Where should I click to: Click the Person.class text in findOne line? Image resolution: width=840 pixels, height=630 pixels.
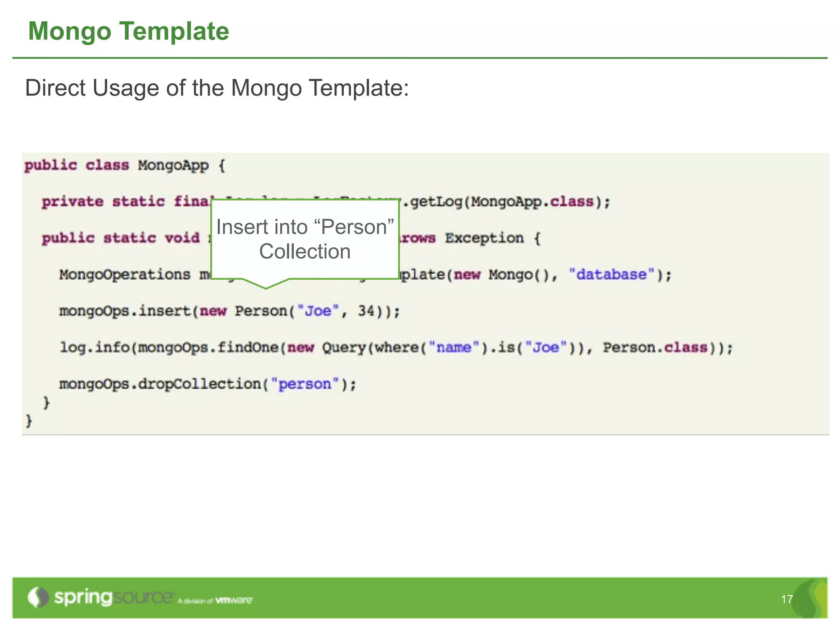point(655,347)
